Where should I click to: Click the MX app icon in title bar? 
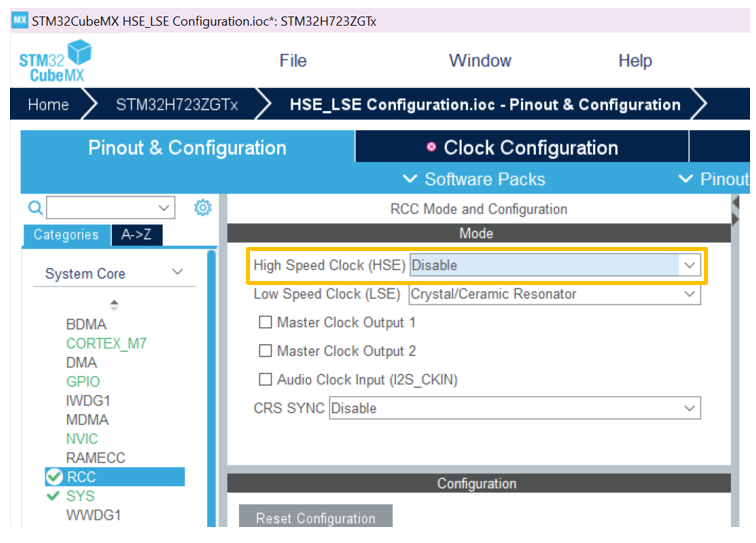pos(20,20)
